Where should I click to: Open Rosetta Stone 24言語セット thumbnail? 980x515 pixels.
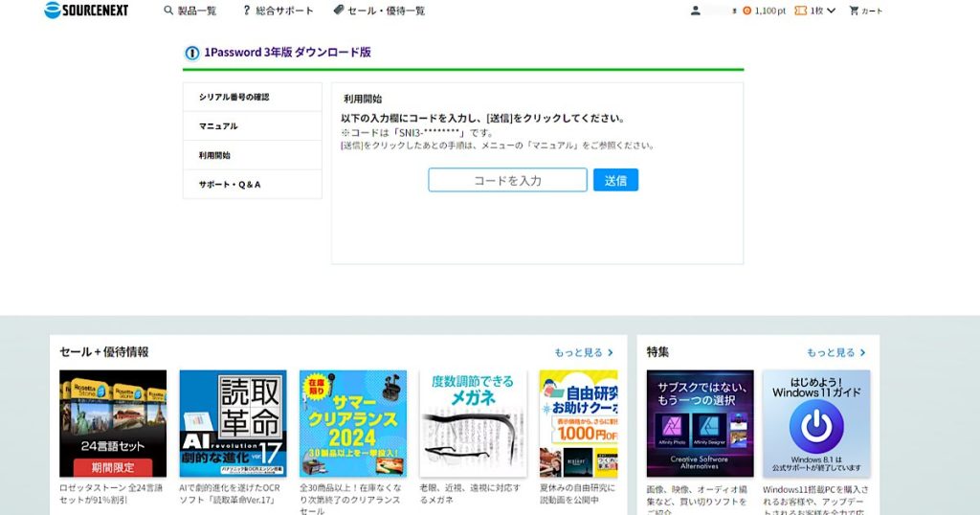tap(113, 423)
